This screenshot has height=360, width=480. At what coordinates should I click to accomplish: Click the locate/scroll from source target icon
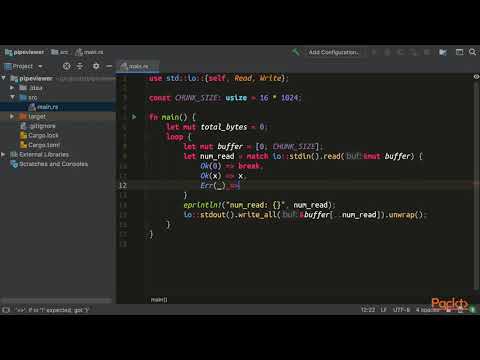(x=67, y=66)
